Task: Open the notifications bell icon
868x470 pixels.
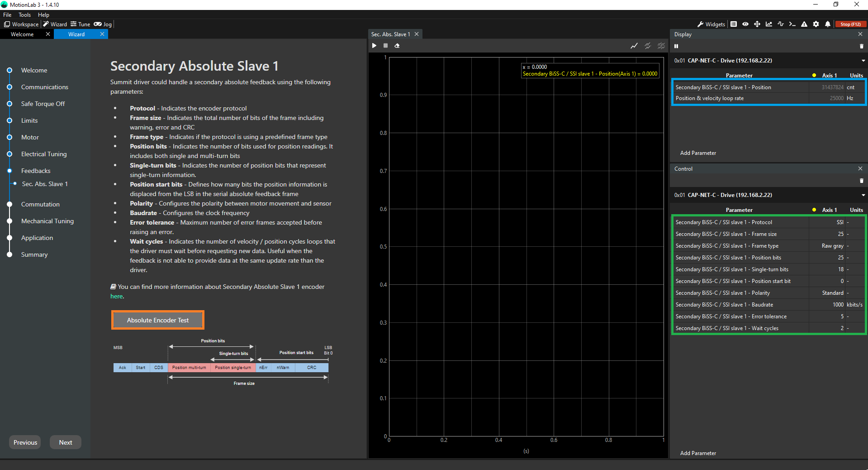Action: coord(828,24)
